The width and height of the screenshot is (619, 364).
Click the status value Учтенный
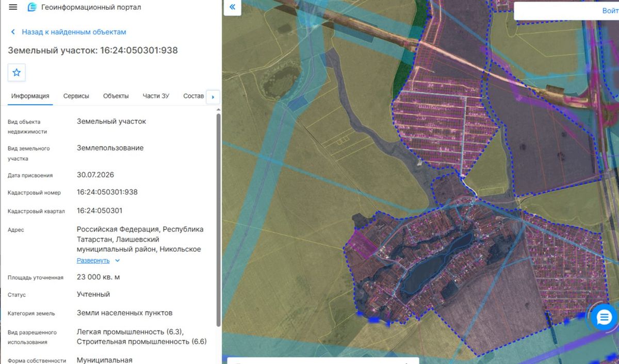click(x=93, y=294)
